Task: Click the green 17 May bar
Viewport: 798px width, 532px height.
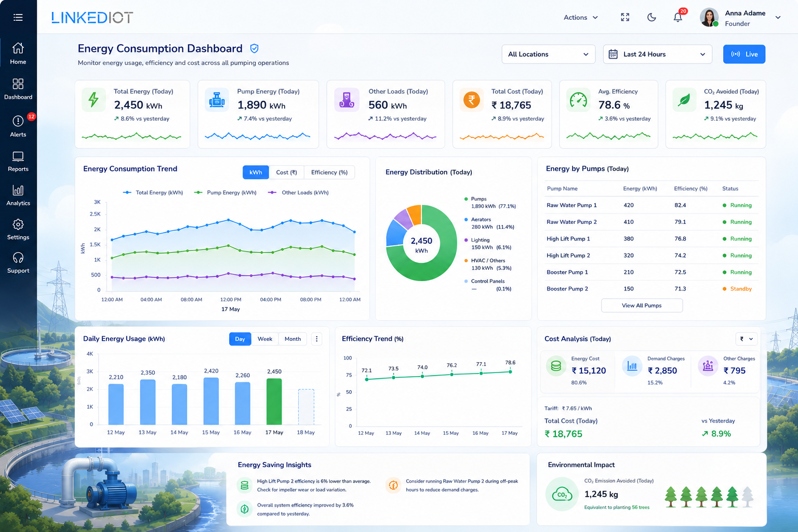Action: coord(274,402)
